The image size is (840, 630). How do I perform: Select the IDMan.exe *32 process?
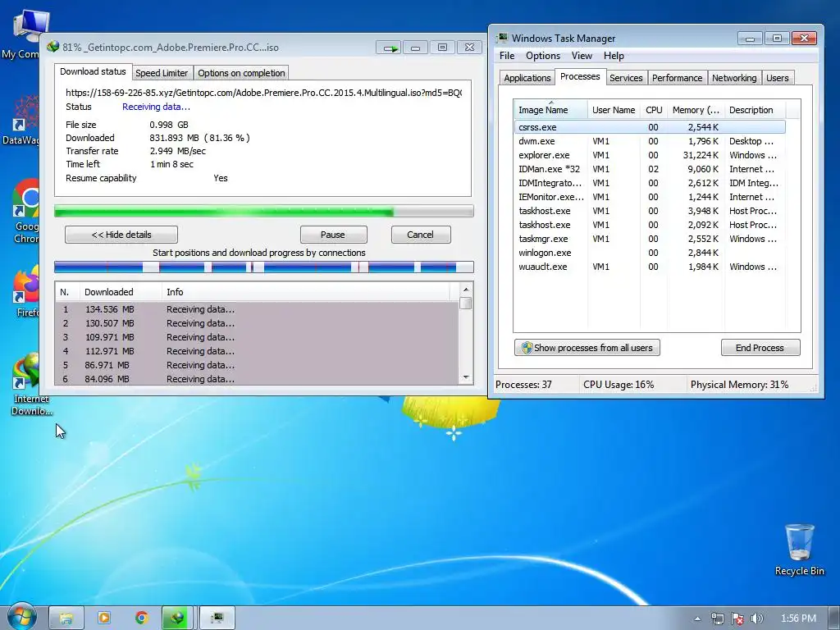coord(650,169)
